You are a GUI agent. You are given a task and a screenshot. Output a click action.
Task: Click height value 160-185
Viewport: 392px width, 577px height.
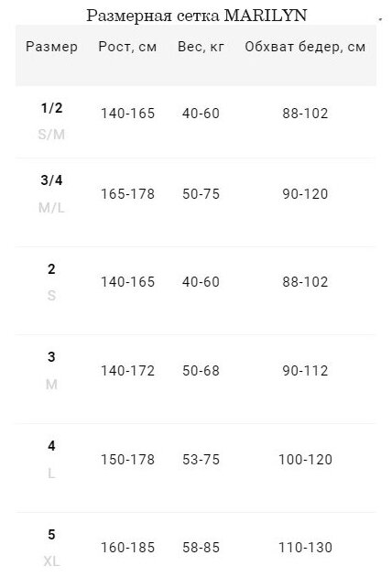[127, 547]
